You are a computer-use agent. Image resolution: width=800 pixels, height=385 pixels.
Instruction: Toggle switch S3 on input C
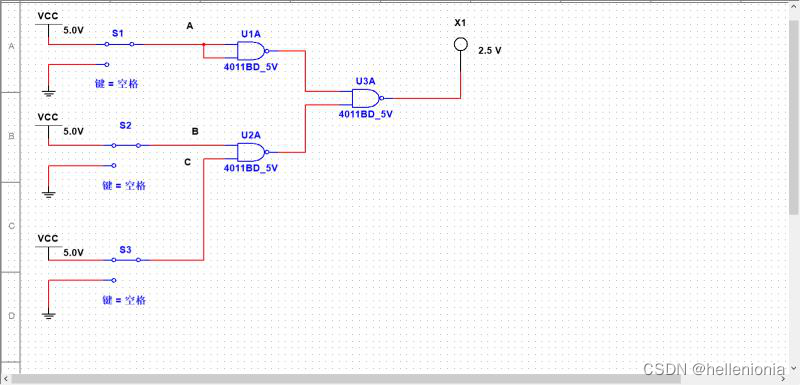[x=126, y=260]
